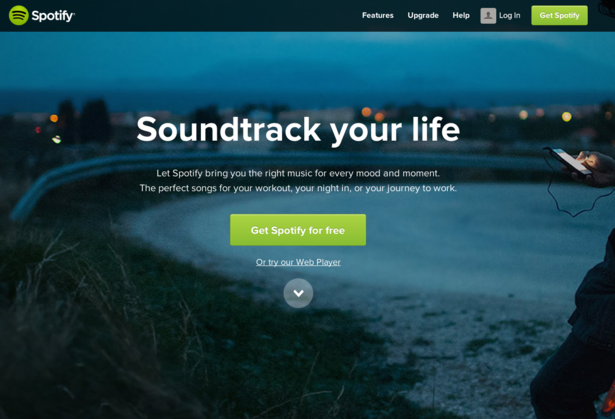Click the Soundtrack your life headline
Viewport: 615px width, 419px height.
tap(298, 130)
